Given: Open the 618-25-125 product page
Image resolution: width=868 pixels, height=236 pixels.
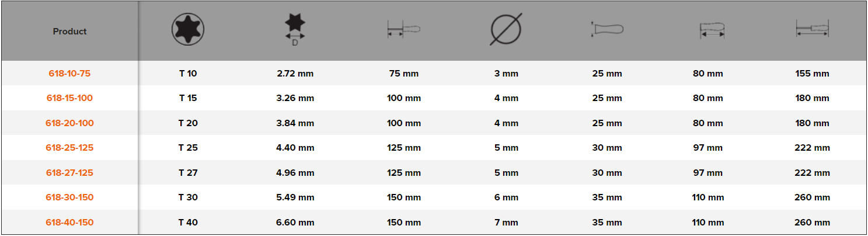Looking at the screenshot, I should [x=69, y=148].
